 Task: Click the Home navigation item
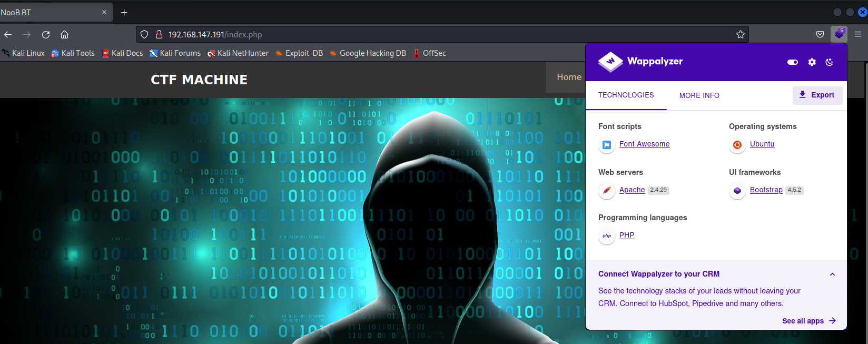point(569,77)
